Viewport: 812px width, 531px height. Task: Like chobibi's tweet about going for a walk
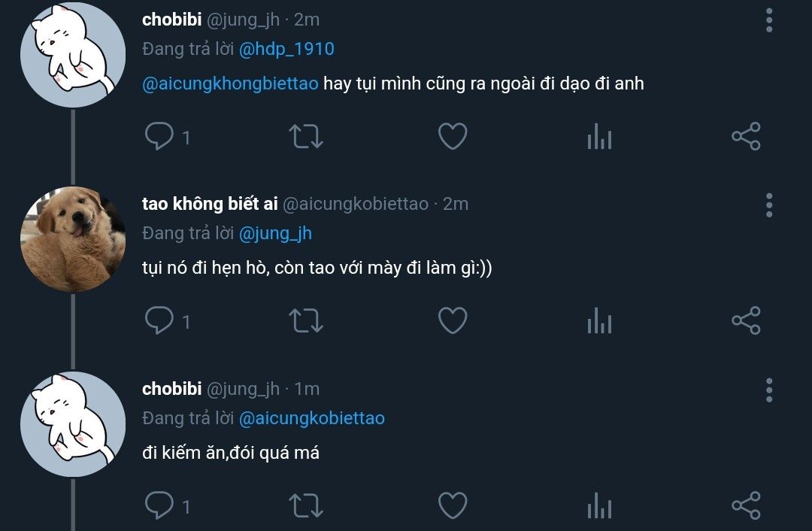(453, 137)
